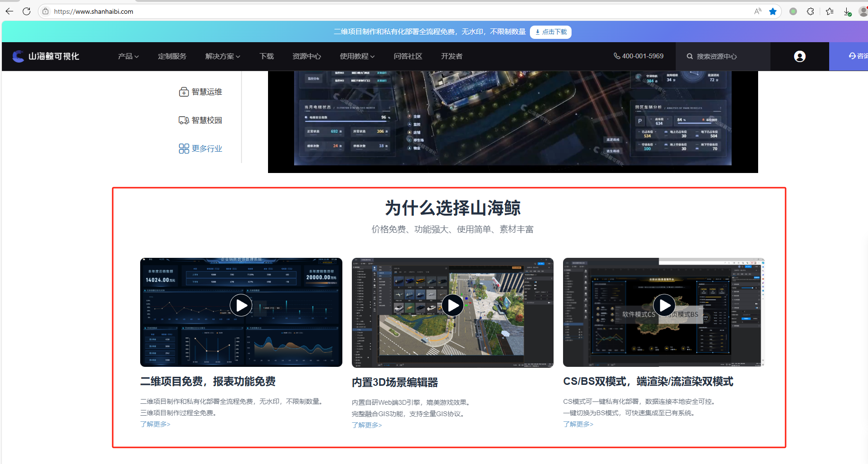
Task: Go to 资源中心 in navigation
Action: [307, 56]
